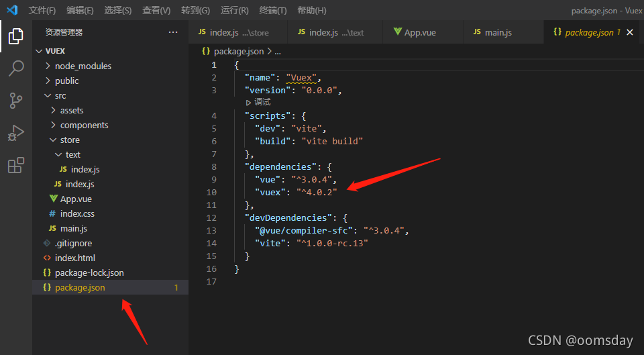The image size is (644, 355).
Task: Click the 资源管理器 explorer panel title
Action: click(x=64, y=32)
